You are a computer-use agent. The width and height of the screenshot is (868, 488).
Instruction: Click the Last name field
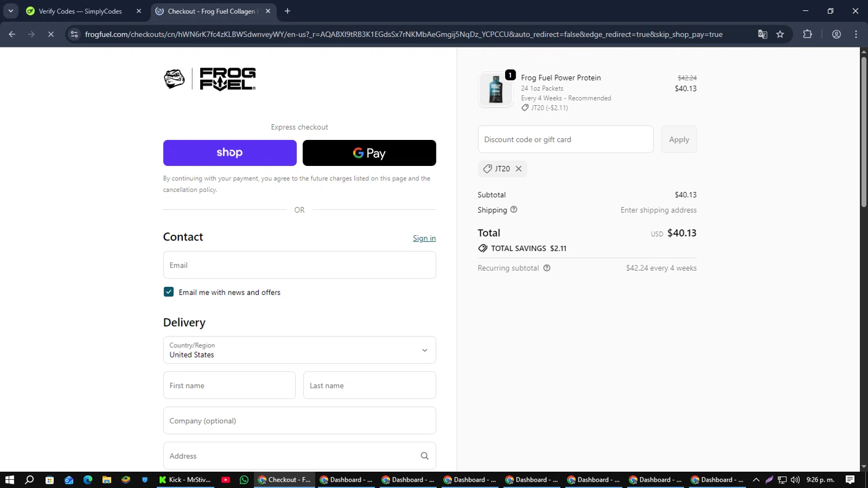click(x=369, y=385)
